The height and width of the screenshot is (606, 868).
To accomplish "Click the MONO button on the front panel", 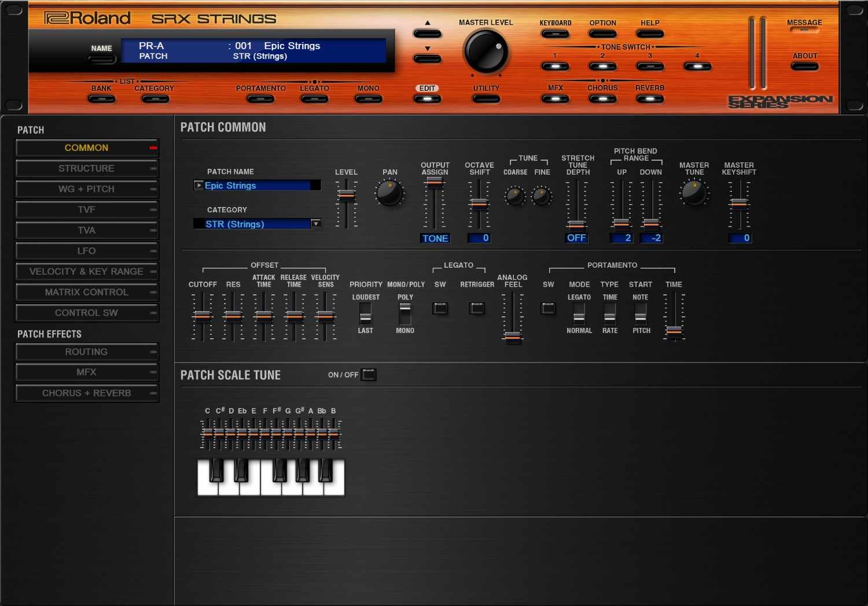I will [x=368, y=98].
